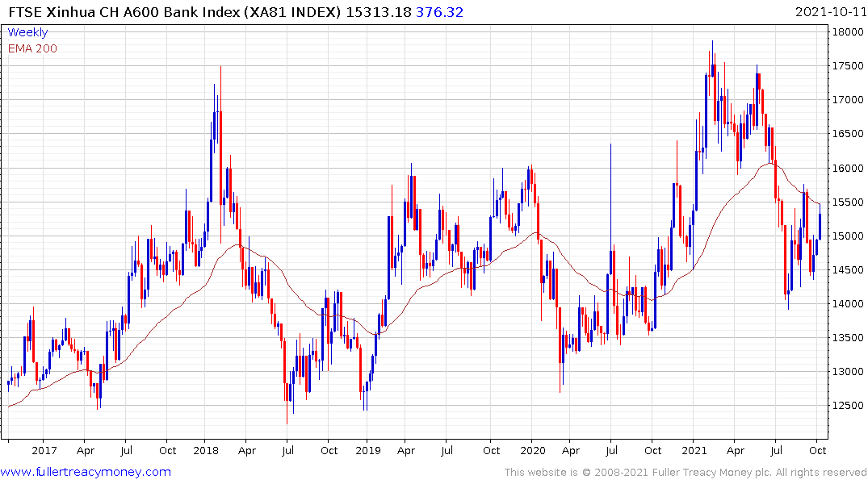Click the 14000 price axis label
The width and height of the screenshot is (868, 484).
click(x=848, y=303)
